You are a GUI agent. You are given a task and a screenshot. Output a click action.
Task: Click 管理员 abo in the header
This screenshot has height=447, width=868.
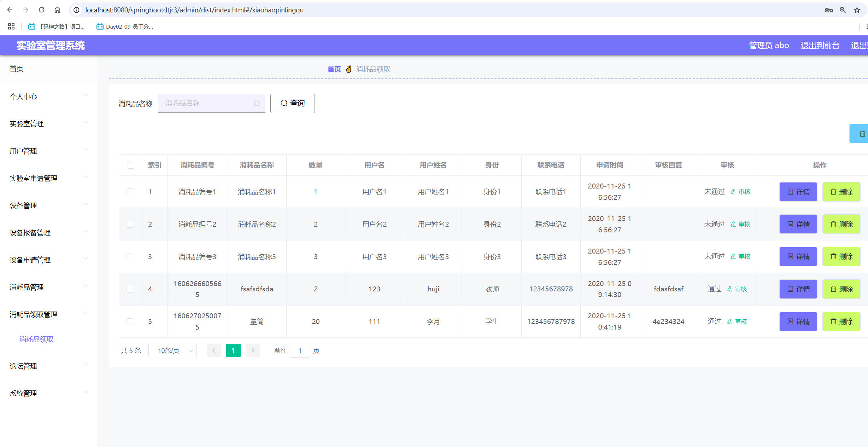769,45
